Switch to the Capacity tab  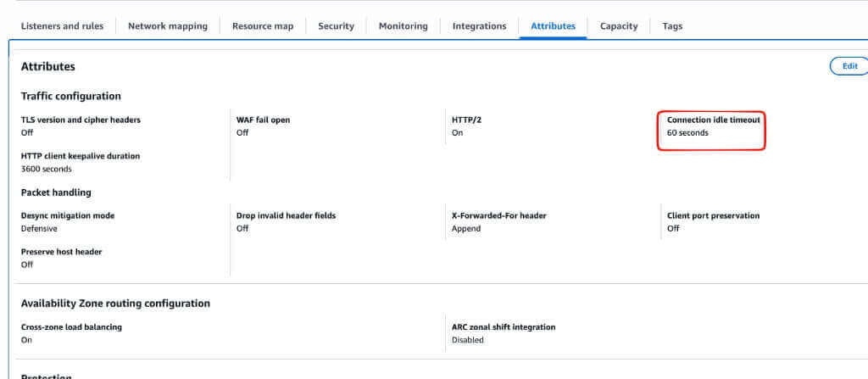[x=619, y=26]
